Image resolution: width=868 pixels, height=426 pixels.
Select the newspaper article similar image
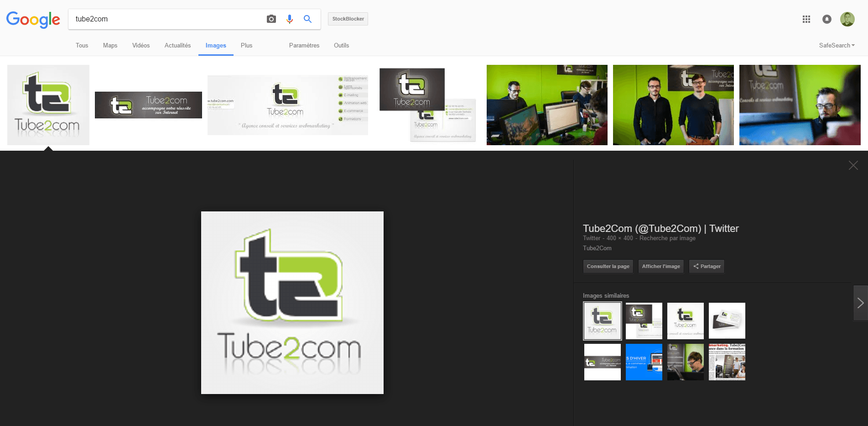tap(727, 362)
